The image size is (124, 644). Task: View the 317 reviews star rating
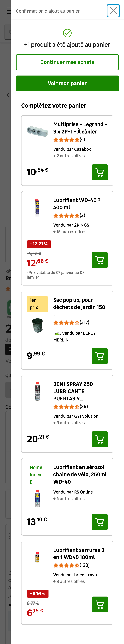point(71,322)
